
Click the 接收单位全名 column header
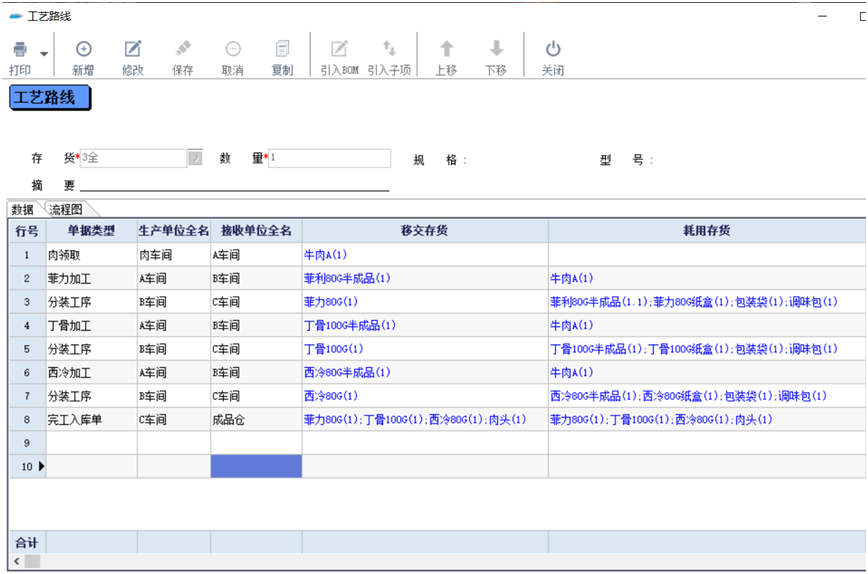pyautogui.click(x=256, y=231)
